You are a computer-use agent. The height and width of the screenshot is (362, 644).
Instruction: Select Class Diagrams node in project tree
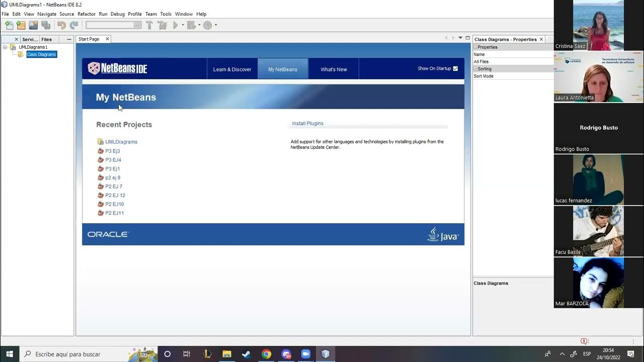[41, 54]
